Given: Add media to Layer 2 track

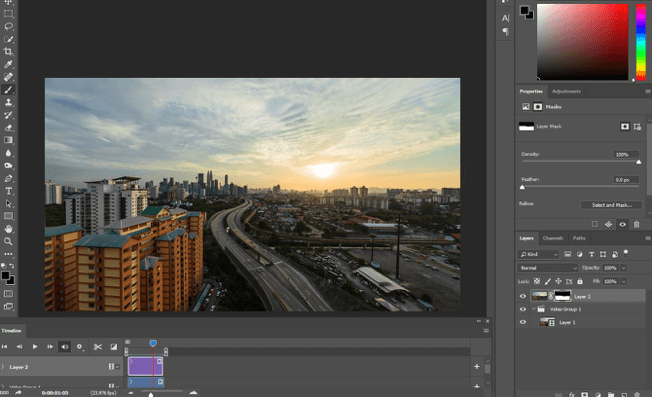Looking at the screenshot, I should pyautogui.click(x=477, y=367).
